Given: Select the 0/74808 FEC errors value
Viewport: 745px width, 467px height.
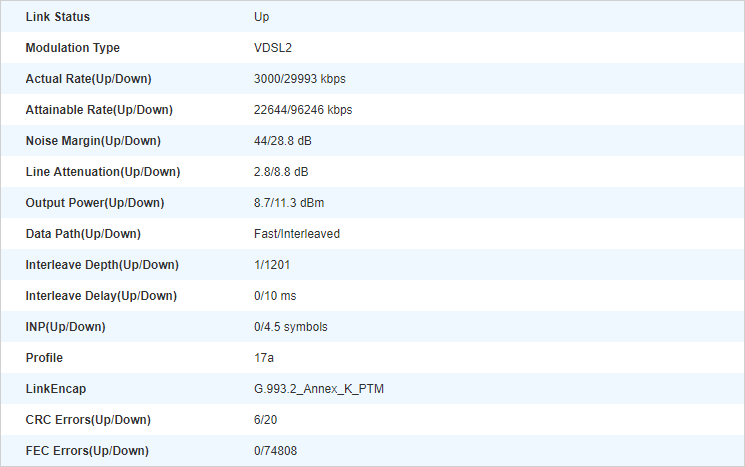Looking at the screenshot, I should tap(276, 451).
